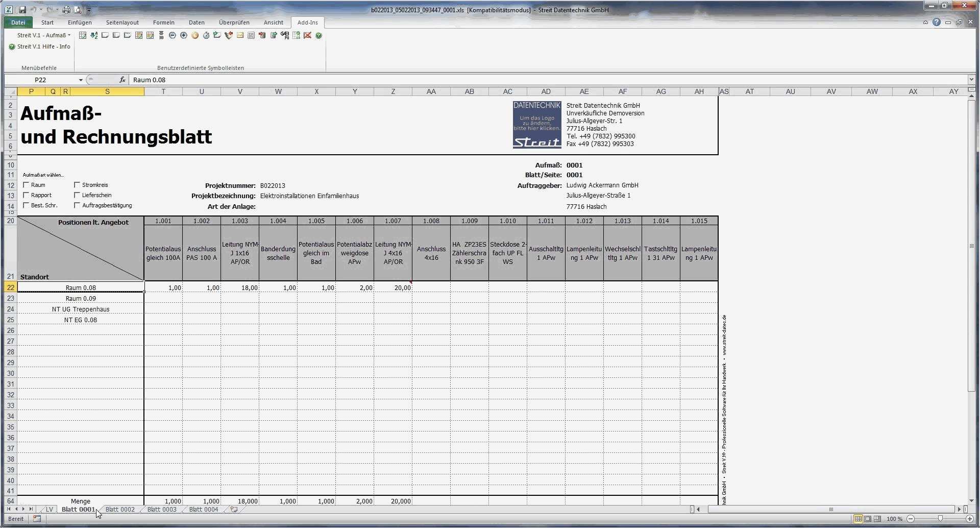Click the stopwatch icon in the custom toolbar

tap(206, 35)
